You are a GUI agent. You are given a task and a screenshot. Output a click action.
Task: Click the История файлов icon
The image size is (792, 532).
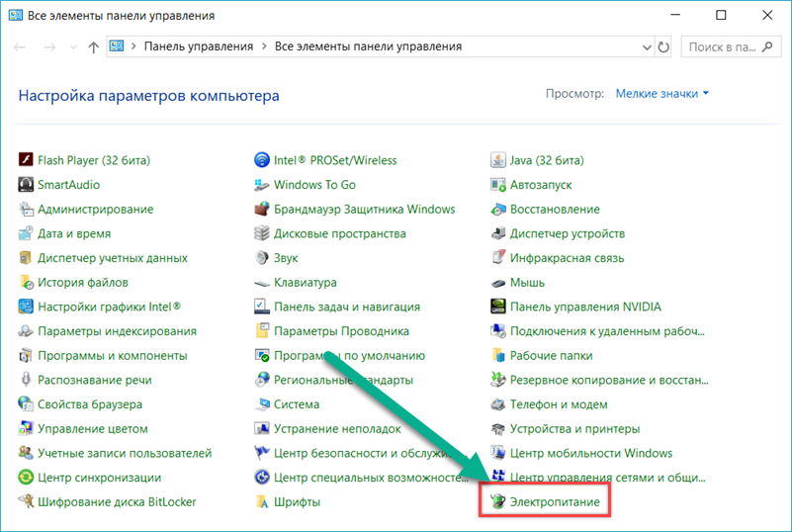pyautogui.click(x=26, y=282)
